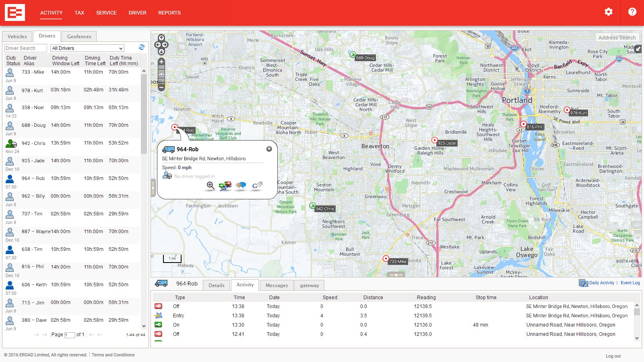
Task: Open the Messages tab for 964-Rob
Action: (277, 285)
